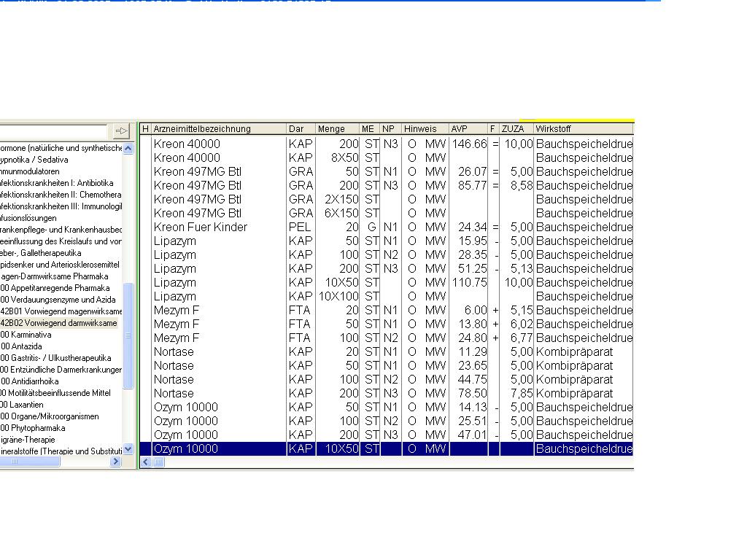
Task: Click the Wirkstoff column header
Action: click(584, 128)
